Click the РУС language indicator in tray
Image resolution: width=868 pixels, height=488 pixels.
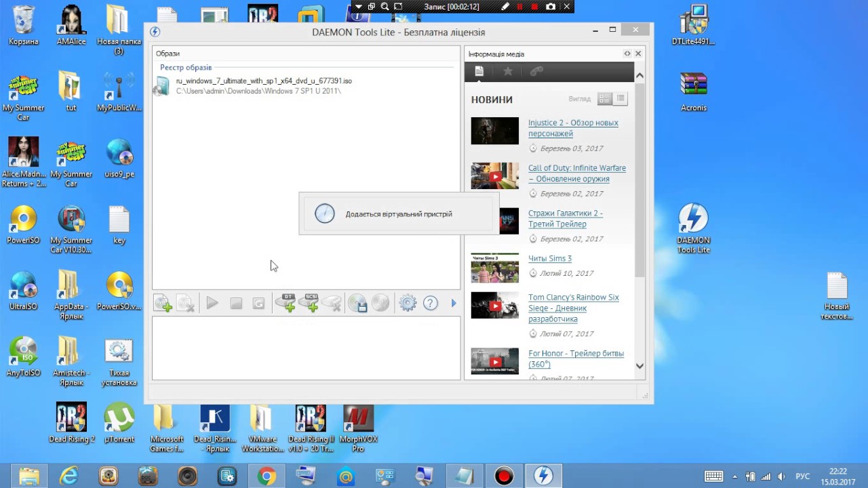pyautogui.click(x=803, y=476)
